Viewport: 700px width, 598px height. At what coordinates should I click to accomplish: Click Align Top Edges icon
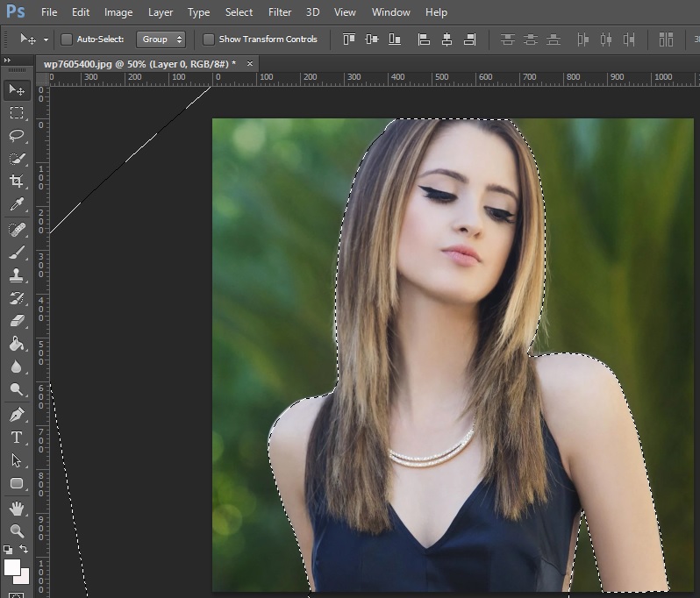click(x=348, y=39)
